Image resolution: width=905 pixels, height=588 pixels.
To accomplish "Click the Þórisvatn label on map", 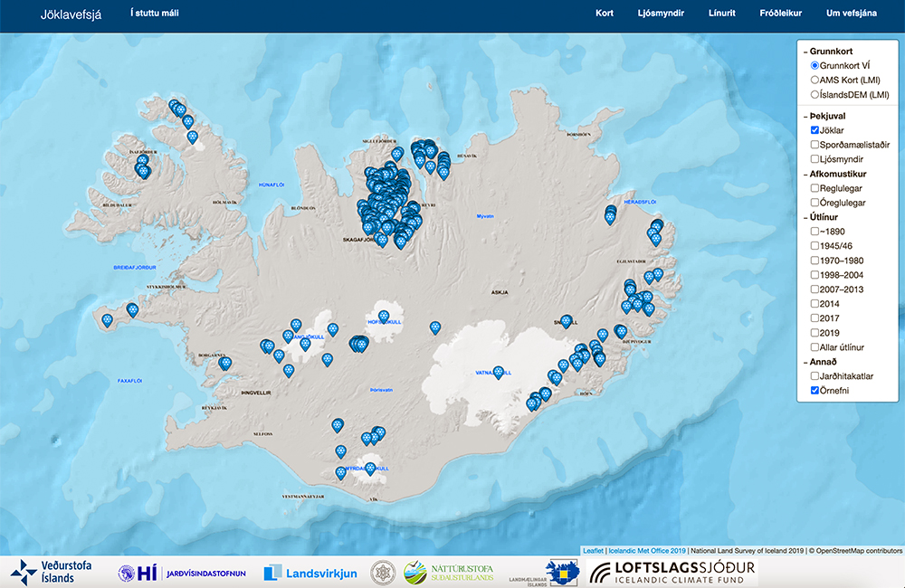I will pos(381,390).
